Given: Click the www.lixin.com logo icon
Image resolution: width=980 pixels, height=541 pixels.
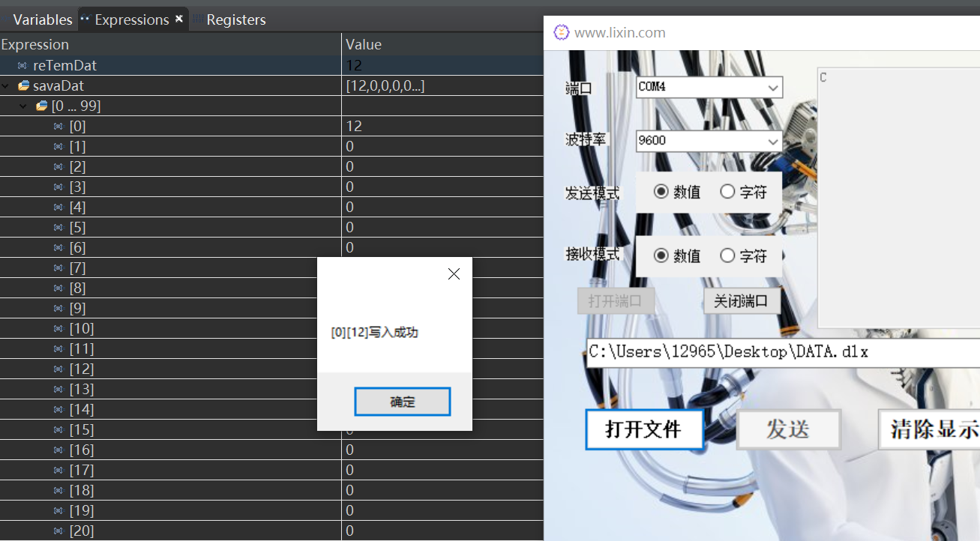Looking at the screenshot, I should pyautogui.click(x=562, y=32).
